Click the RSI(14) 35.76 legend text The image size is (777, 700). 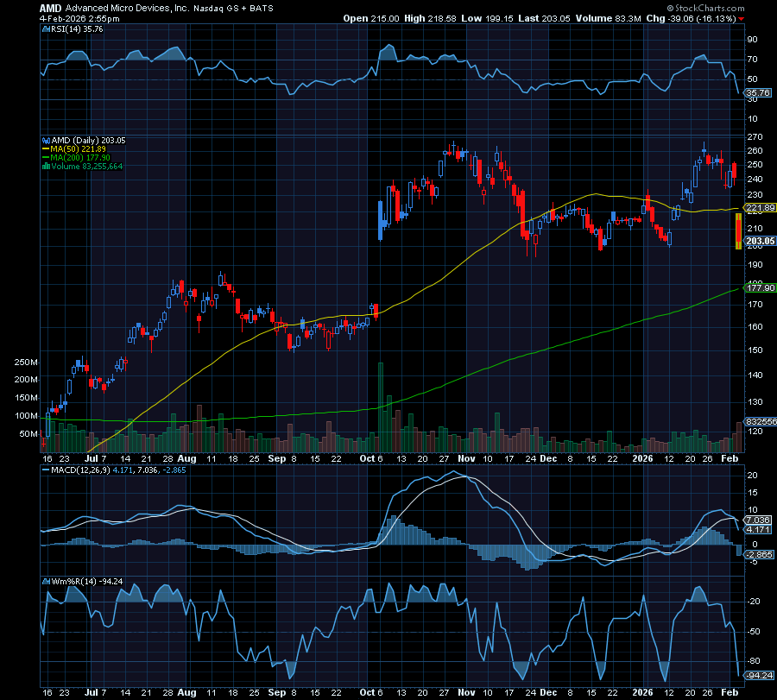click(77, 29)
